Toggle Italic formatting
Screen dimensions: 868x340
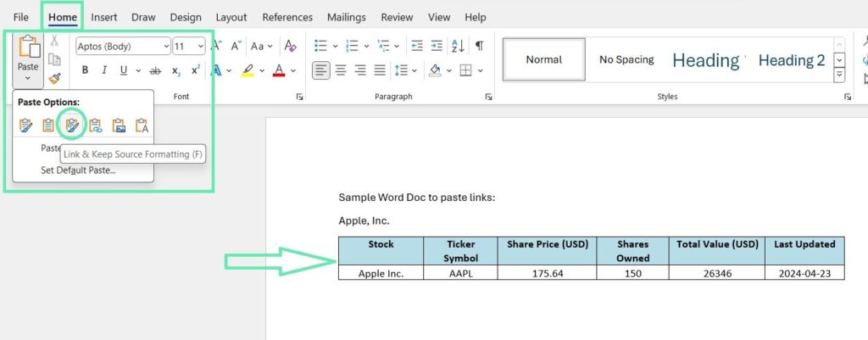pos(104,70)
